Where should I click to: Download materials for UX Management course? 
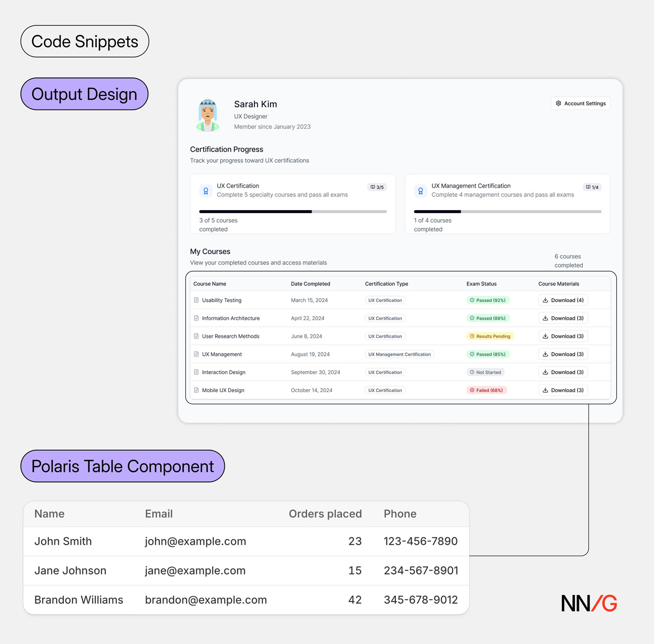(563, 354)
